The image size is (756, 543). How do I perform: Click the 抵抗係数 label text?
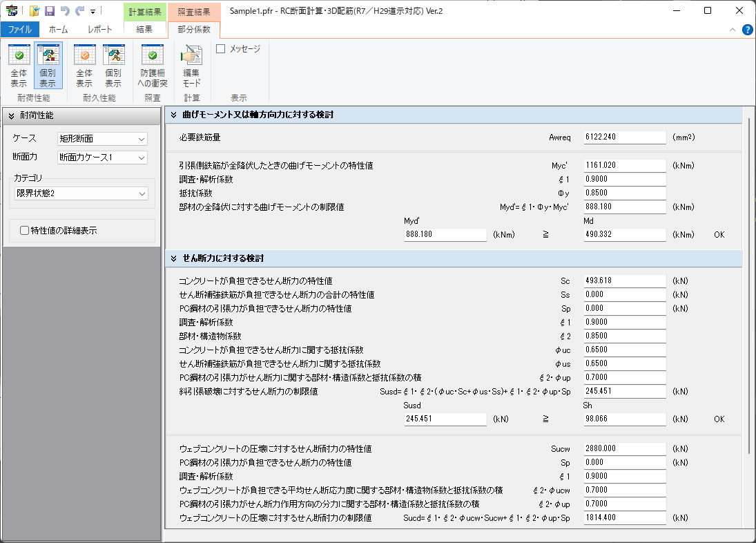point(196,193)
